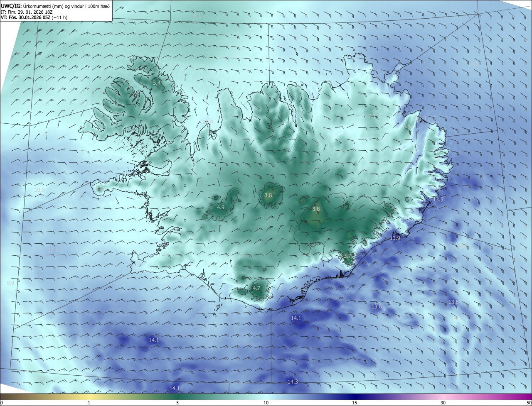The image size is (532, 406).
Task: Click the 6.8 value label
Action: coord(406,127)
